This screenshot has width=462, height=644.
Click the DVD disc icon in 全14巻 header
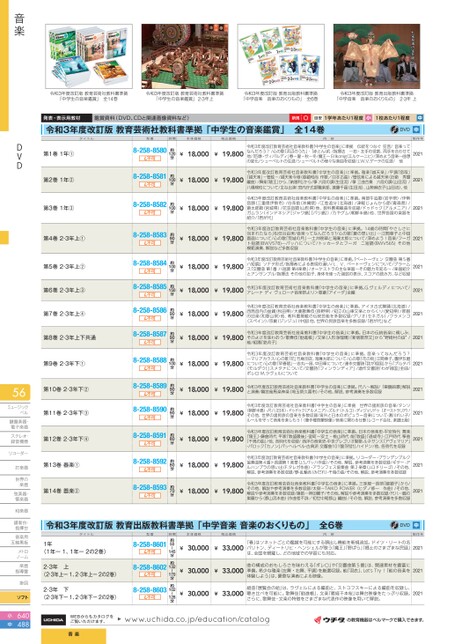click(394, 129)
